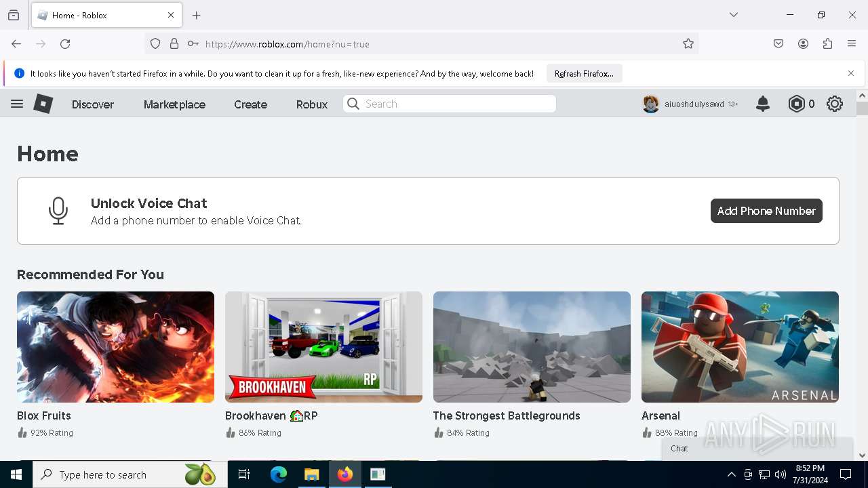Click the 86% Rating text
The width and height of the screenshot is (868, 488).
click(x=260, y=433)
